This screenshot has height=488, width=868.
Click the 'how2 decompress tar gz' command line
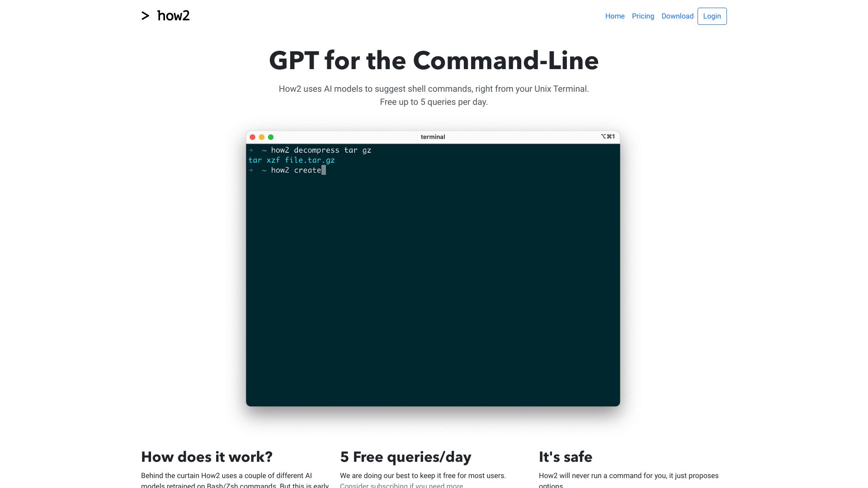pyautogui.click(x=321, y=150)
